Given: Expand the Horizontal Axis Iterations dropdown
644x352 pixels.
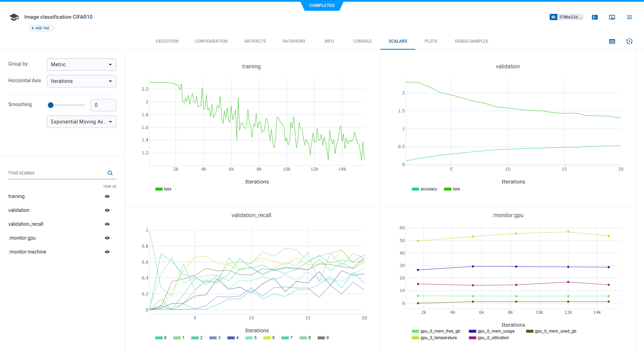Looking at the screenshot, I should 82,81.
